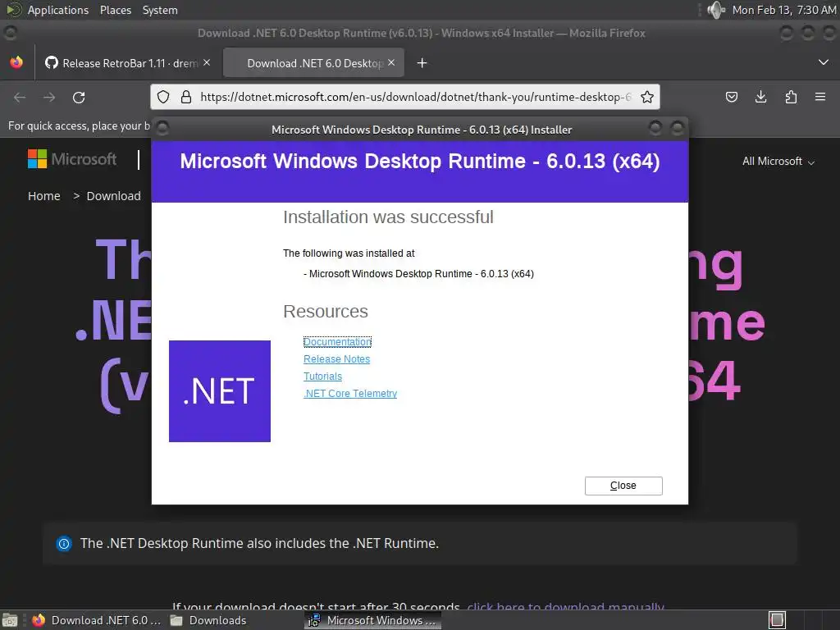Click the Close button in installer
The width and height of the screenshot is (840, 630).
click(x=623, y=486)
